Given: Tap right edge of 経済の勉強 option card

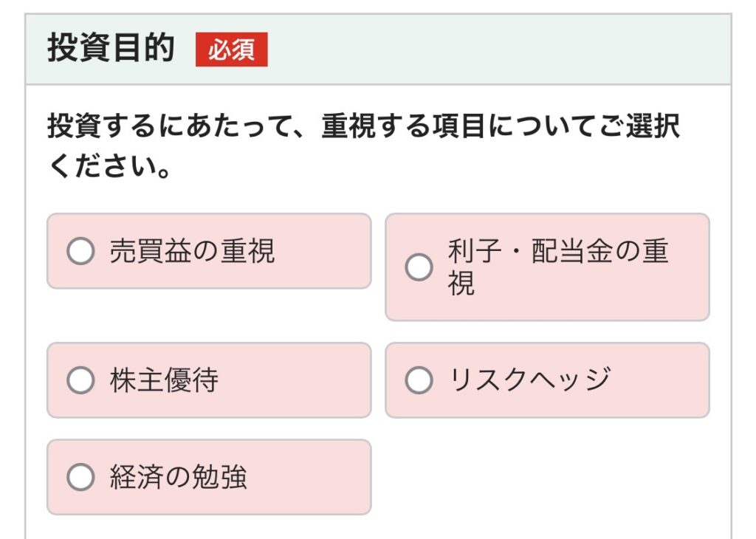Looking at the screenshot, I should 358,478.
